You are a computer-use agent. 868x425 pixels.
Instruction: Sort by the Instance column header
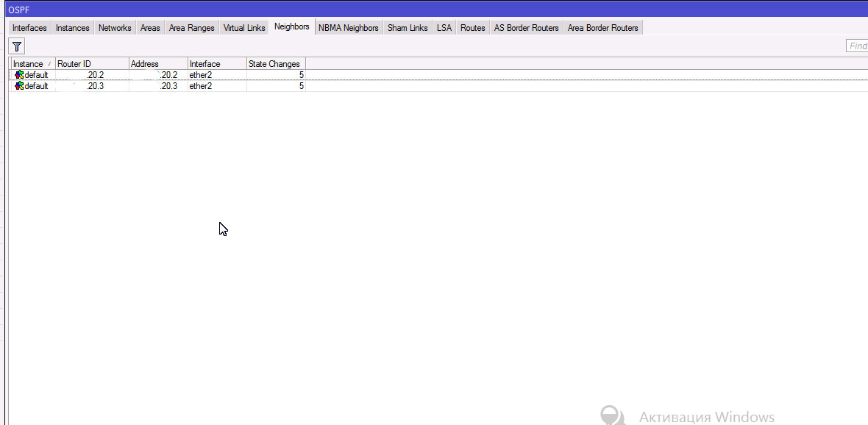pos(32,64)
